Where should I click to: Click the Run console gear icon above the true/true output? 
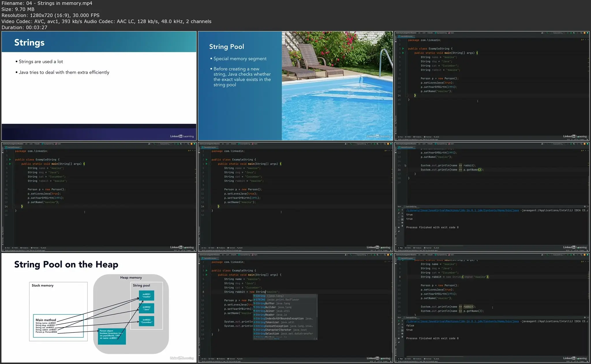click(585, 206)
